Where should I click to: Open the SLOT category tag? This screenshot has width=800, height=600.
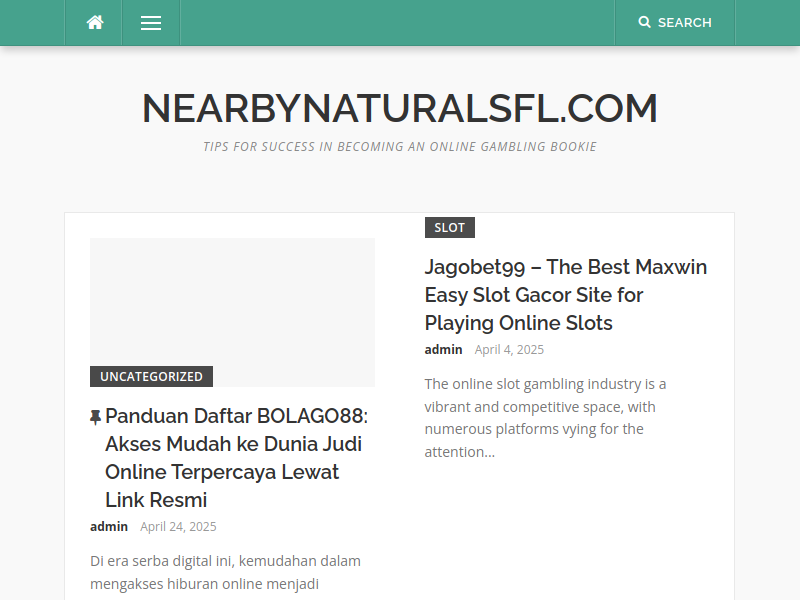point(449,228)
